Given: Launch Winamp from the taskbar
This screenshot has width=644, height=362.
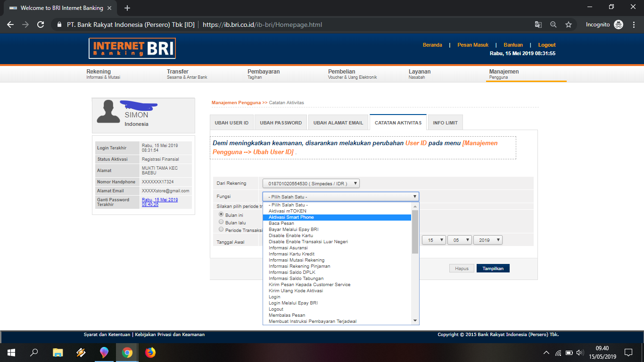Looking at the screenshot, I should click(x=81, y=352).
